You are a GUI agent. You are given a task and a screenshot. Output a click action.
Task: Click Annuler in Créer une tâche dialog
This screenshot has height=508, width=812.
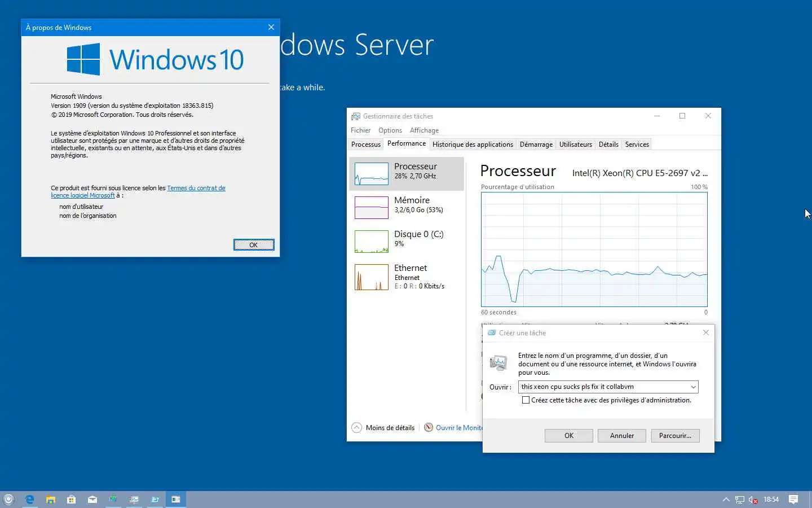point(622,436)
